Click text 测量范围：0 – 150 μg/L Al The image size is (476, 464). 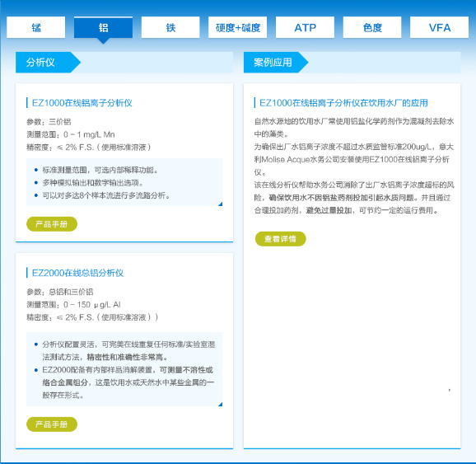[73, 304]
